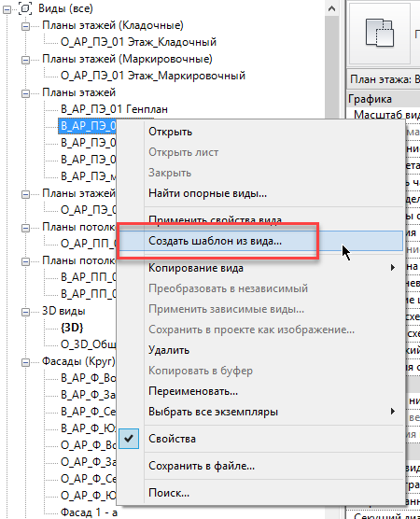Collapse the Фасады (Круг) group
The width and height of the screenshot is (420, 519).
click(25, 362)
